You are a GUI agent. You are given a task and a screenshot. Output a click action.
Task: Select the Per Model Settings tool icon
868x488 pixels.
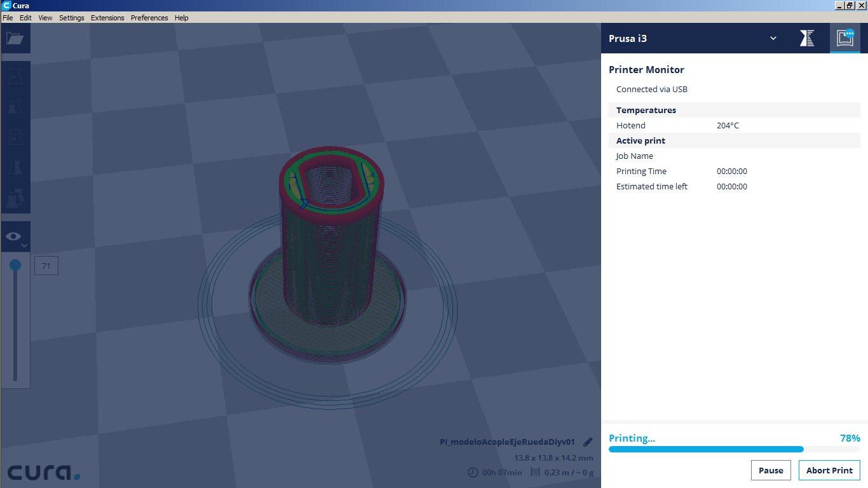coord(15,198)
